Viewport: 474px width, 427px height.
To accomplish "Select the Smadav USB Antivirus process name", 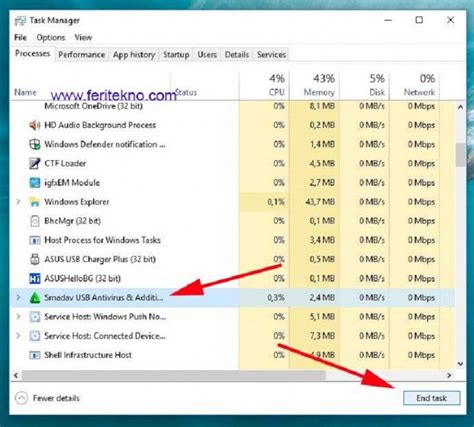I will [x=104, y=298].
